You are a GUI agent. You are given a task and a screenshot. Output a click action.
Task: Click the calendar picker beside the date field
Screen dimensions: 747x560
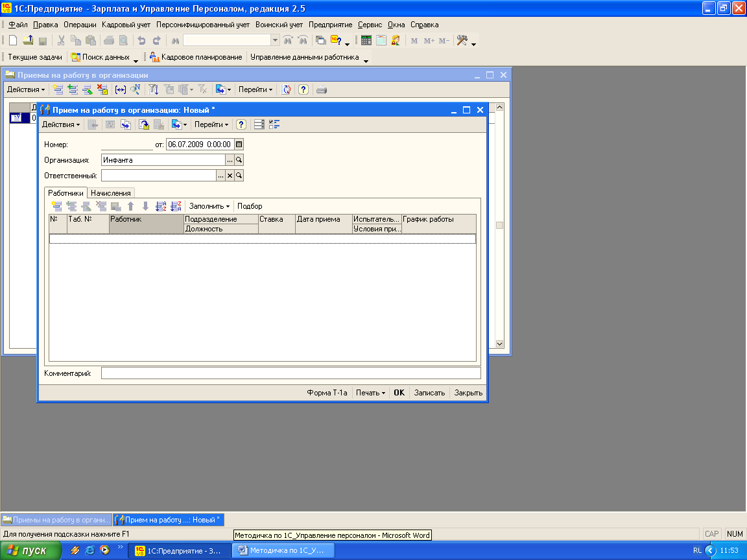(239, 145)
